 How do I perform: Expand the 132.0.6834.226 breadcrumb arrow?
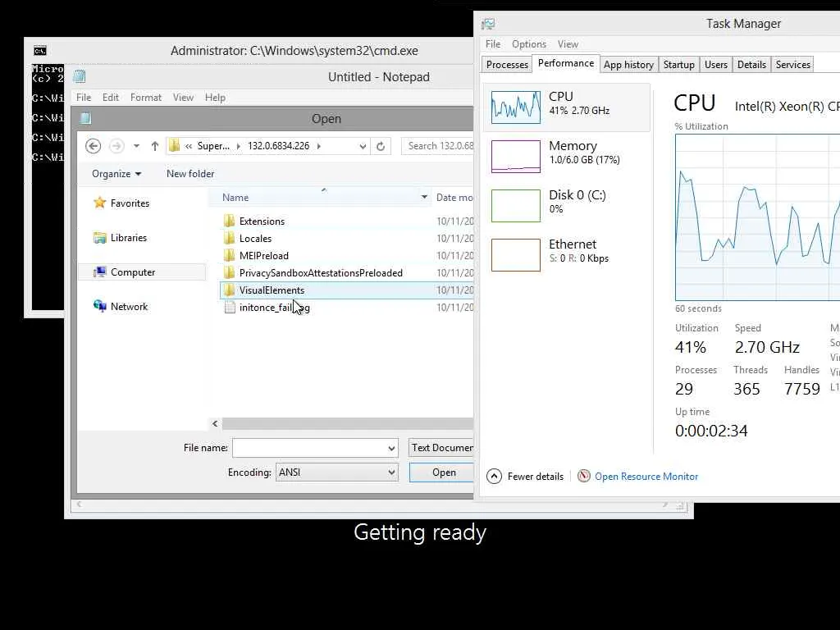[319, 146]
